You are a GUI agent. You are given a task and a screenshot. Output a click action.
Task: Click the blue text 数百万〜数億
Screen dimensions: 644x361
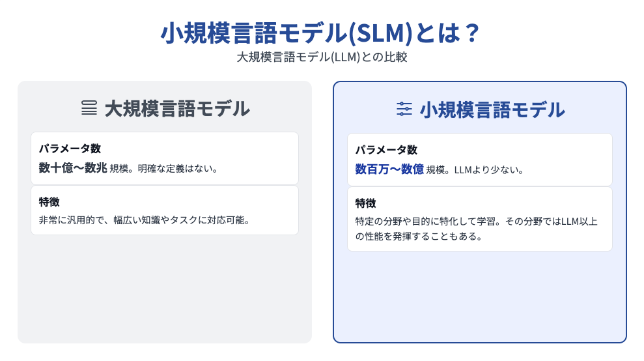pos(389,169)
